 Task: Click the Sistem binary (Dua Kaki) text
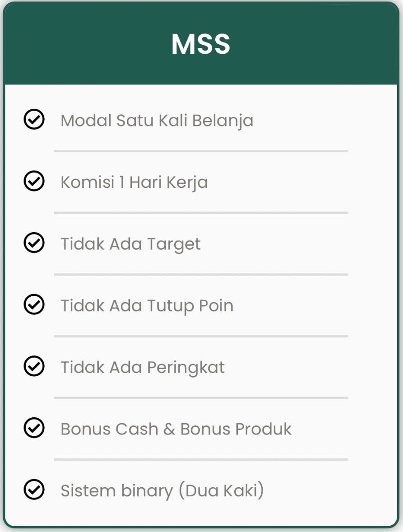click(162, 491)
